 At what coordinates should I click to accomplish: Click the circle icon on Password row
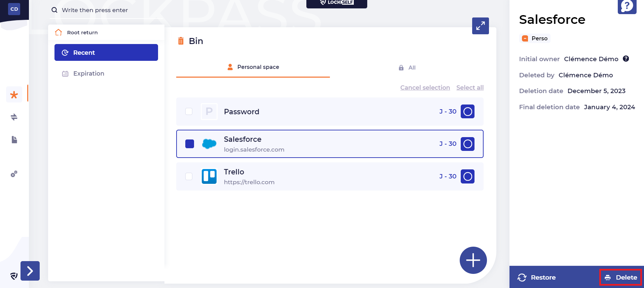[467, 112]
